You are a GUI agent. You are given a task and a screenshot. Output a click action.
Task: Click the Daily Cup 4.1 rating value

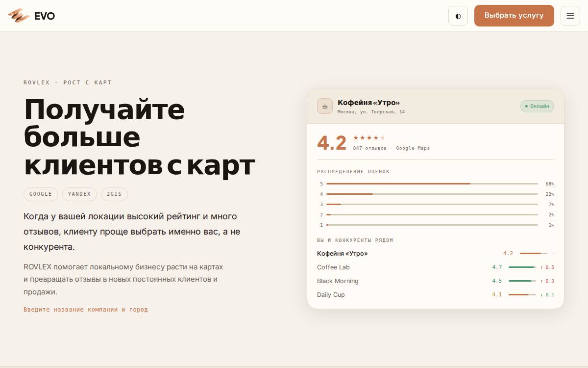tap(497, 295)
